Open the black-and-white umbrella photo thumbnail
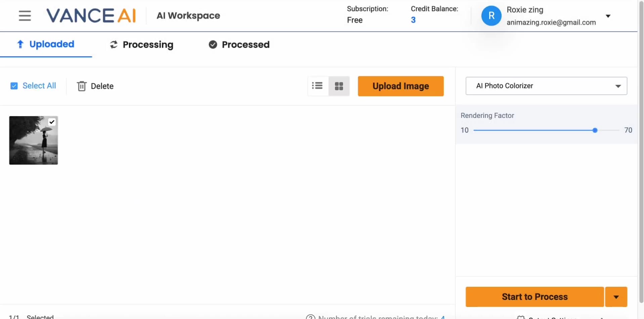 pos(30,144)
